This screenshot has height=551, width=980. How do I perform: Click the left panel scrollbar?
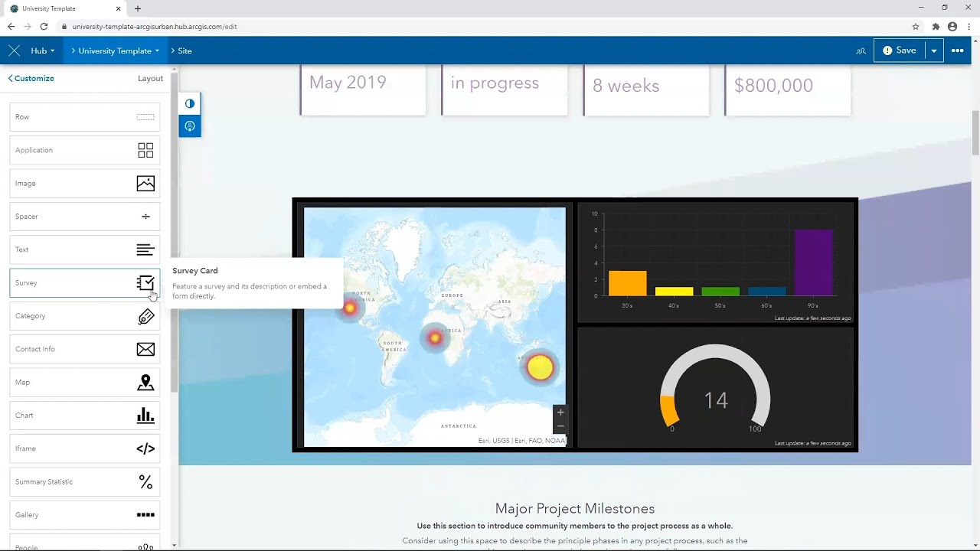pos(175,233)
